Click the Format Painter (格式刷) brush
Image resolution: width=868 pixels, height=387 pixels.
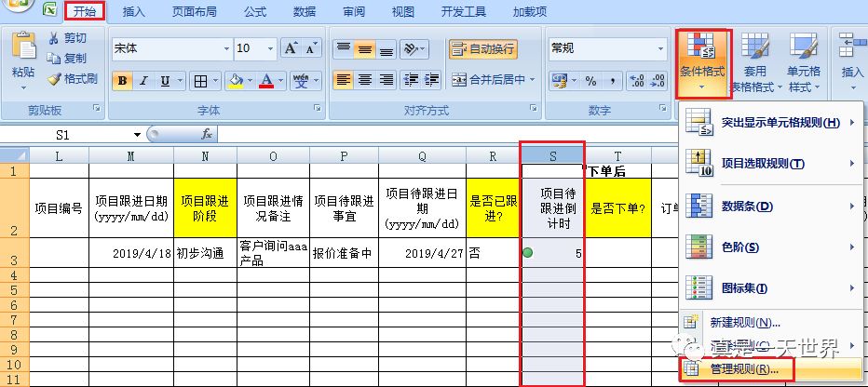point(54,79)
